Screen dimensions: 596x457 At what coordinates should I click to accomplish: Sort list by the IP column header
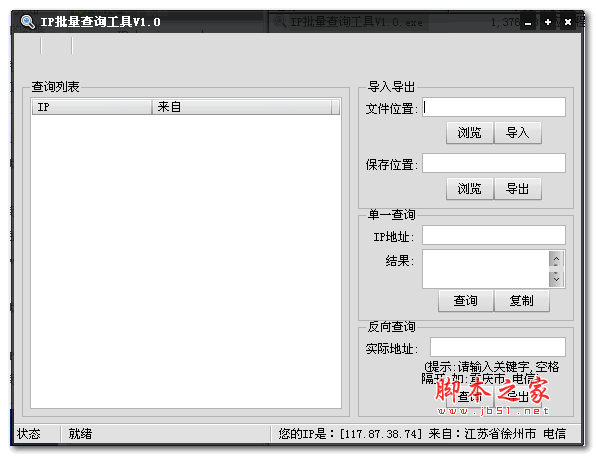[x=92, y=107]
